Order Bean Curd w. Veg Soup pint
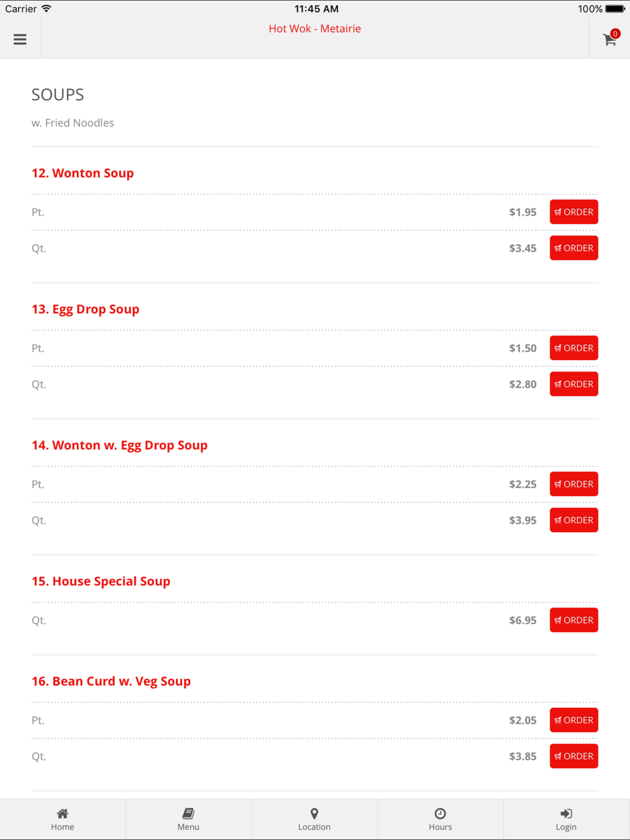This screenshot has width=630, height=840. pos(573,720)
